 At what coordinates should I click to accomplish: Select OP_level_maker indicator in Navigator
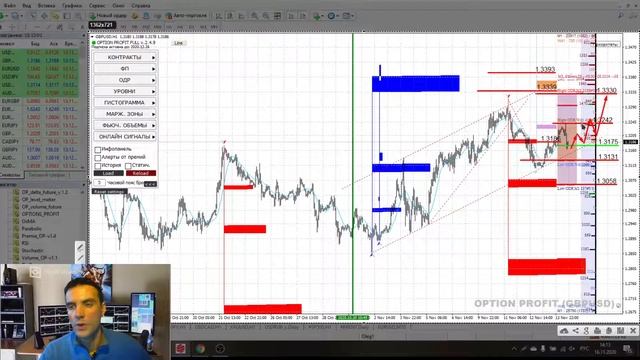[x=39, y=199]
